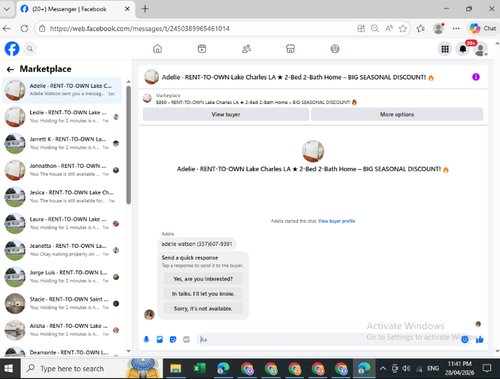Send quick reply 'Yes, are you interested?'

(x=203, y=279)
